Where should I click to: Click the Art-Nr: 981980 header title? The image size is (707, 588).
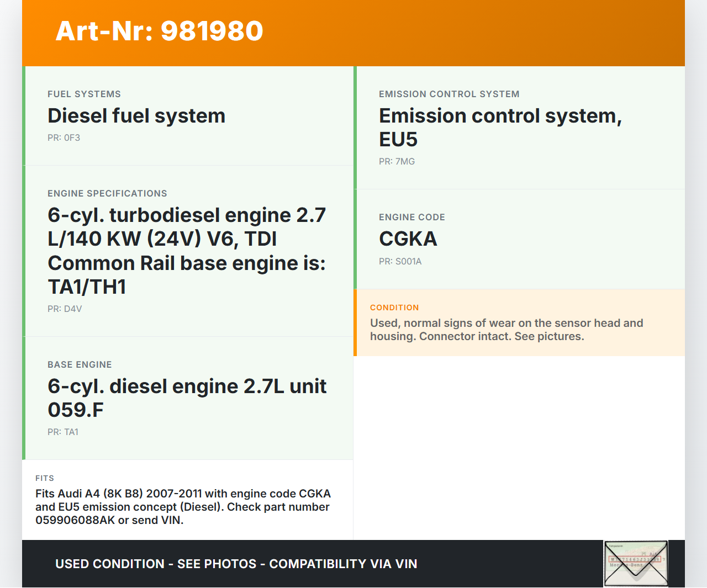coord(160,31)
